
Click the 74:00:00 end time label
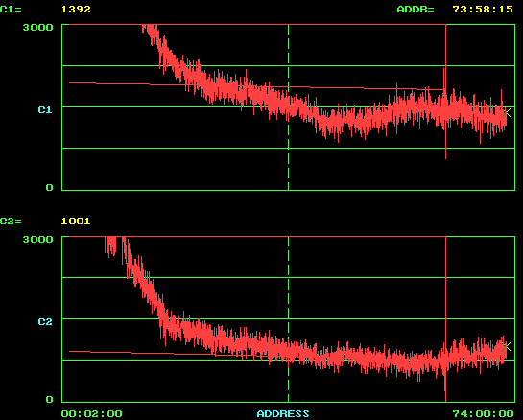point(483,413)
